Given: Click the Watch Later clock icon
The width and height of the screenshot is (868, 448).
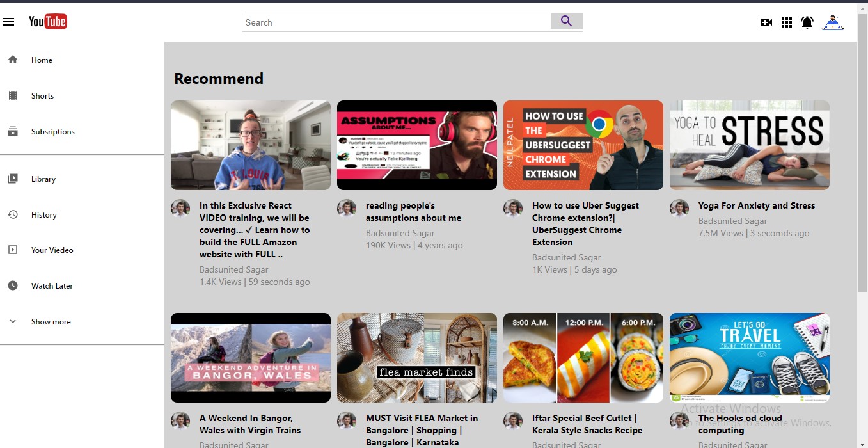Looking at the screenshot, I should click(13, 285).
